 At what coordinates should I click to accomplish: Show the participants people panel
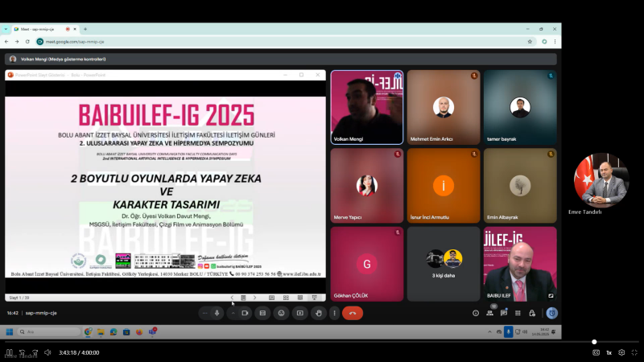(490, 313)
